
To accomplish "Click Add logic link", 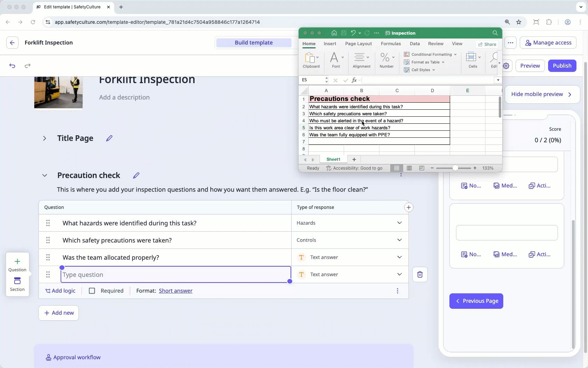I will (x=61, y=291).
